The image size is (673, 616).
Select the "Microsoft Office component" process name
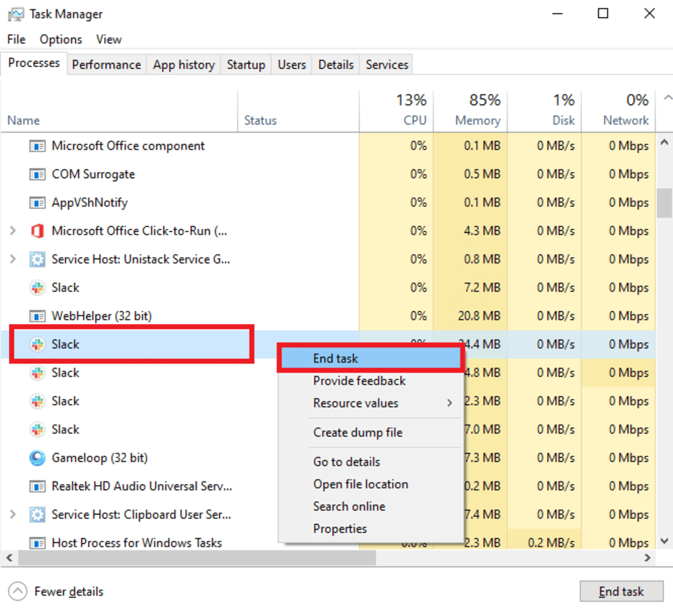click(x=128, y=146)
